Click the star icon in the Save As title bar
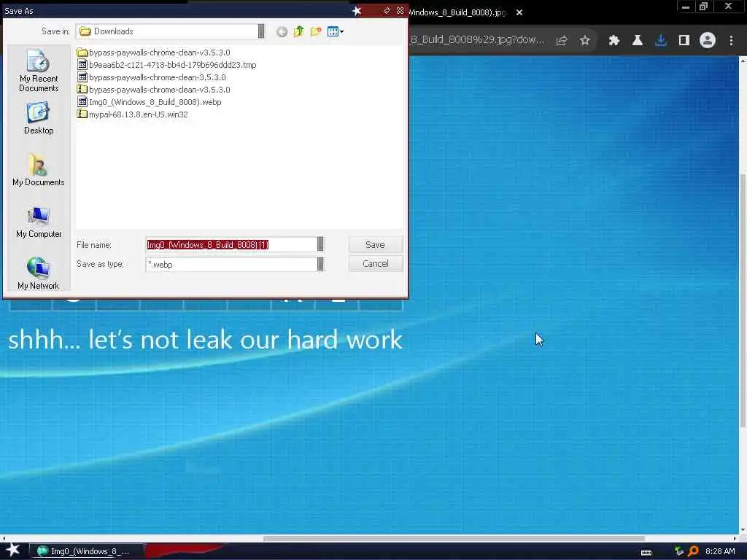The height and width of the screenshot is (560, 747). tap(356, 10)
